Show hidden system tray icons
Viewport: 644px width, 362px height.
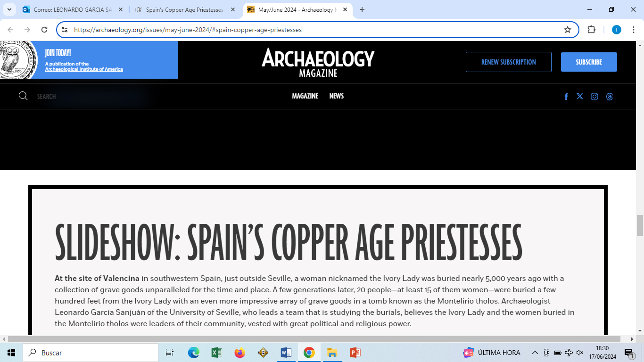(535, 353)
